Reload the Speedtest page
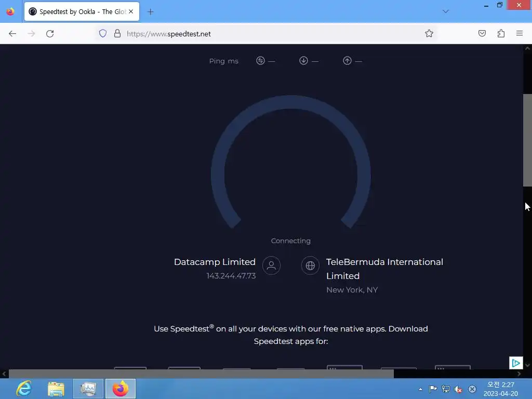 point(50,34)
